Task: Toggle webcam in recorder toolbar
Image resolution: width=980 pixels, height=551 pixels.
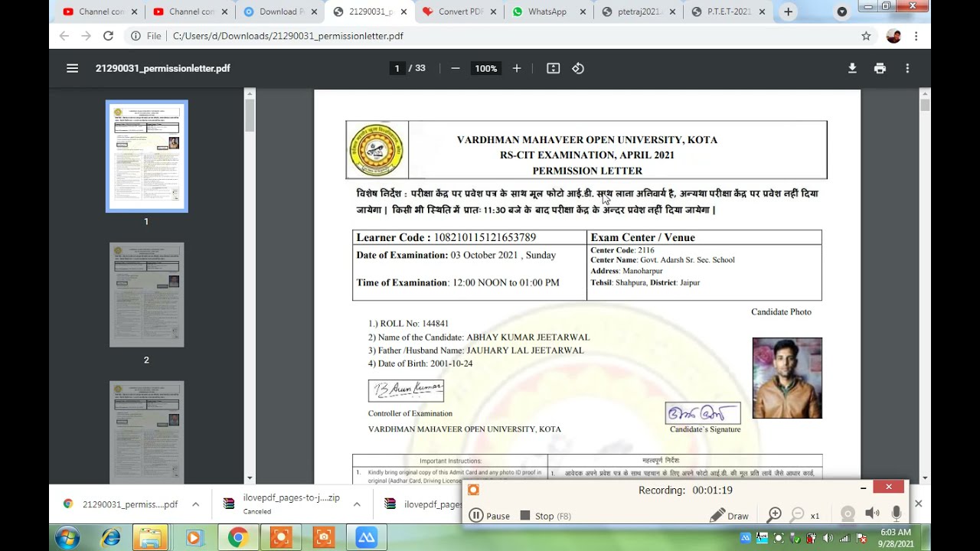Action: tap(848, 514)
